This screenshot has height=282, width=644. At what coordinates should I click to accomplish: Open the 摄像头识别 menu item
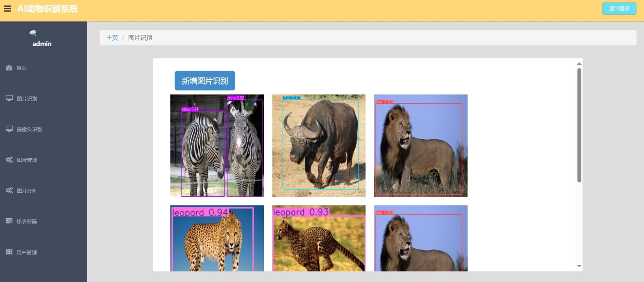pyautogui.click(x=29, y=129)
